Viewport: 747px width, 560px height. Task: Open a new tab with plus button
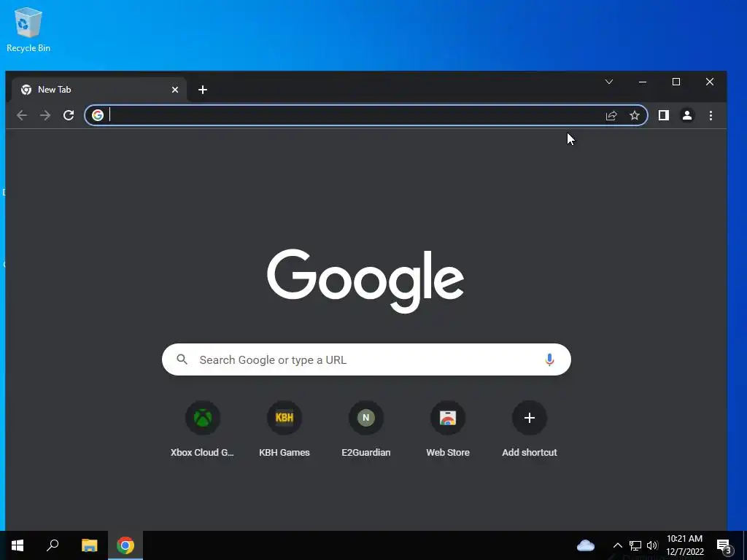point(203,90)
